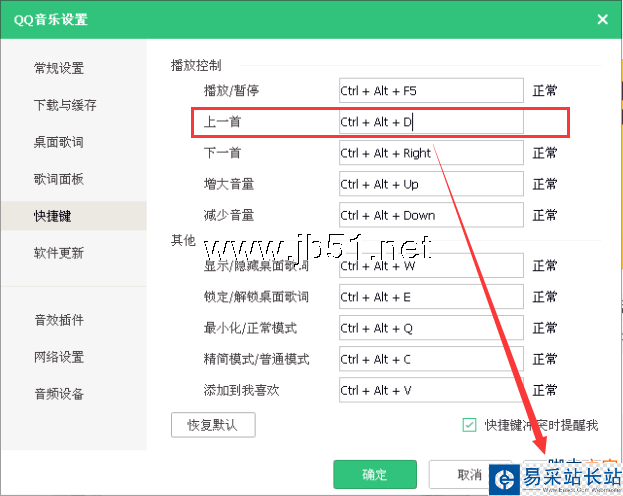Click the 正常 status beside 播放/暂停

coord(545,91)
